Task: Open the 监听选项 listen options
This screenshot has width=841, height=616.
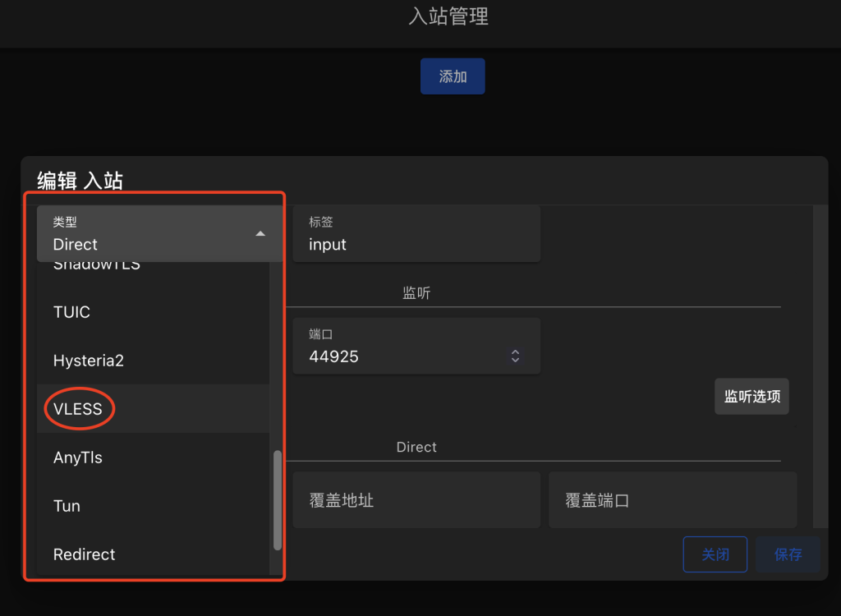Action: [751, 396]
